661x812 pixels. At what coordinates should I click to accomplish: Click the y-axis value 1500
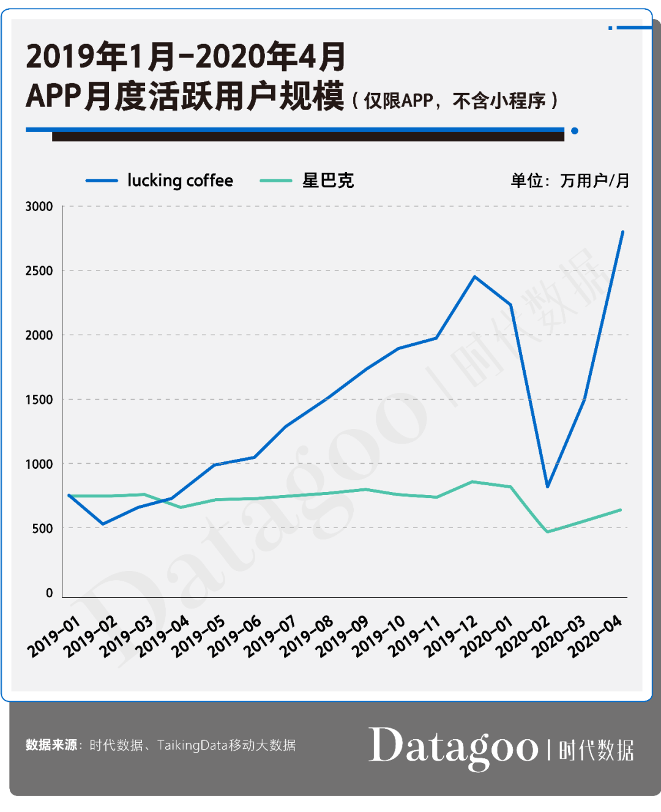pyautogui.click(x=39, y=400)
